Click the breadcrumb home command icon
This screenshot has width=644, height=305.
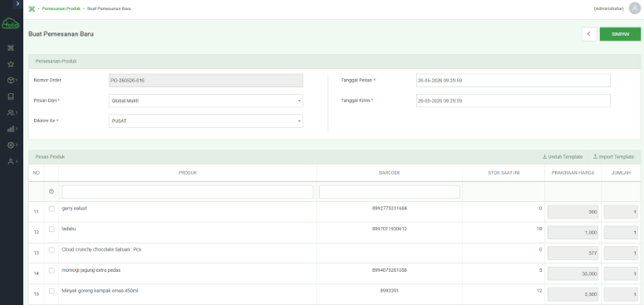32,8
